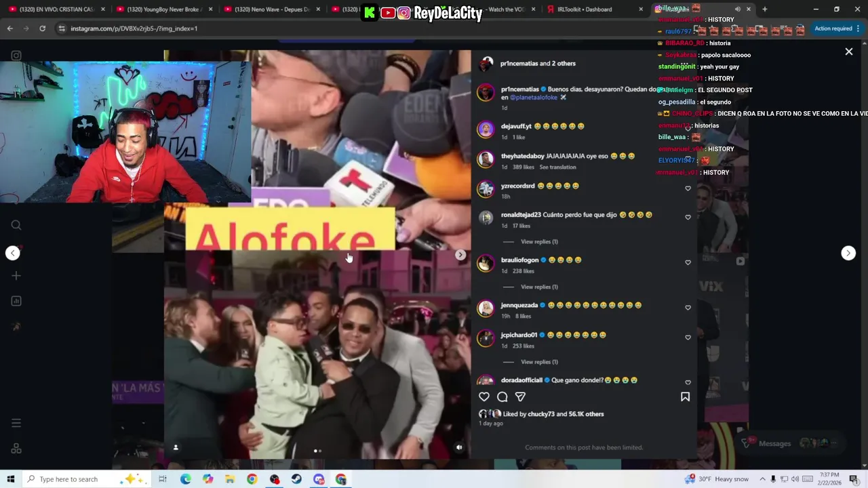Open chucky73 profile in liked-by line

541,414
